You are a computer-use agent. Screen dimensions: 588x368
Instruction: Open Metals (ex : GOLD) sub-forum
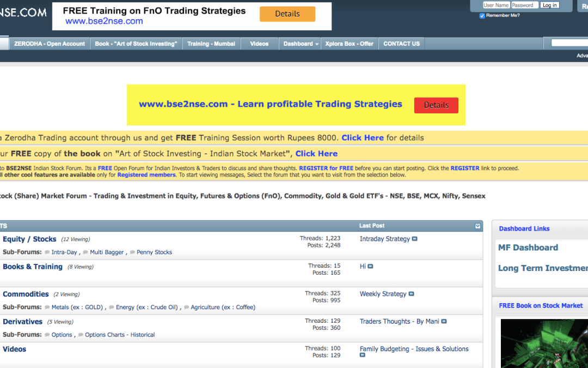pyautogui.click(x=77, y=307)
